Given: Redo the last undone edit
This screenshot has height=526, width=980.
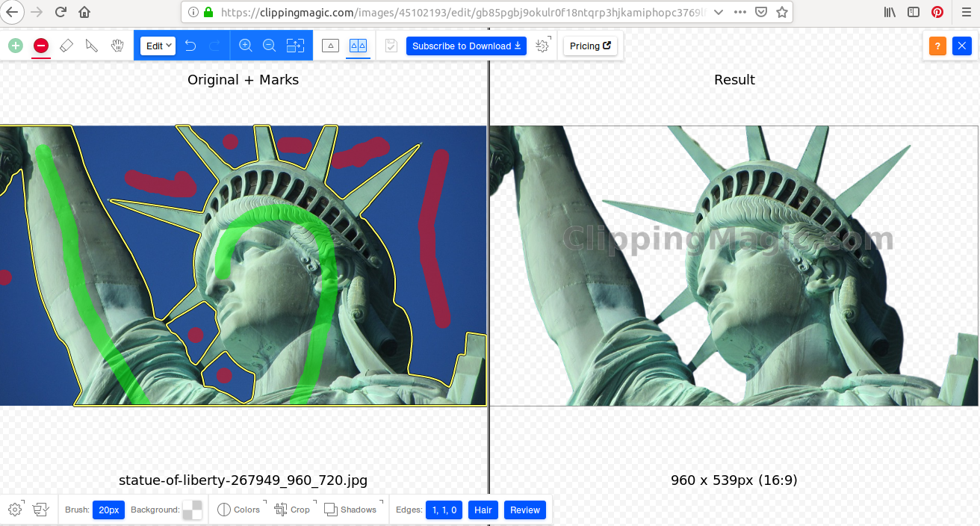Looking at the screenshot, I should click(x=215, y=46).
